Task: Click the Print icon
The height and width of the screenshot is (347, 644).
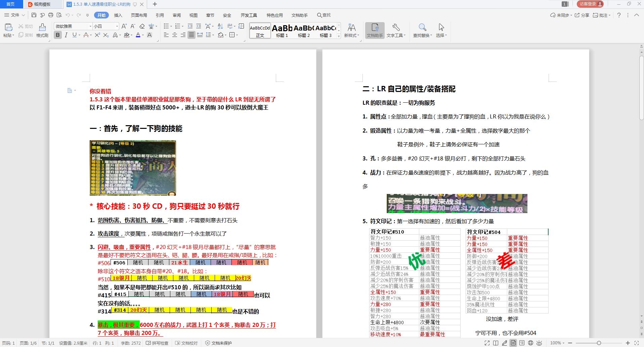Action: (x=51, y=15)
